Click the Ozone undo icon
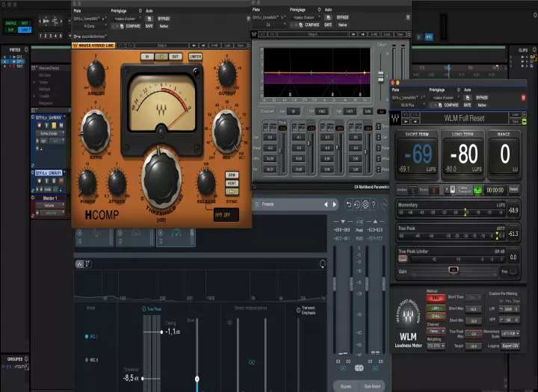The image size is (538, 392). click(x=349, y=205)
